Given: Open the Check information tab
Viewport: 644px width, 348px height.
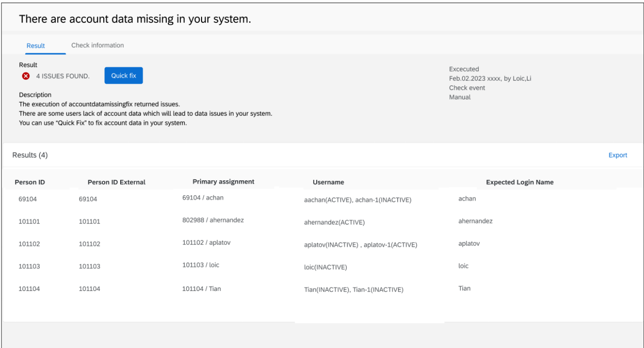Looking at the screenshot, I should click(x=97, y=45).
